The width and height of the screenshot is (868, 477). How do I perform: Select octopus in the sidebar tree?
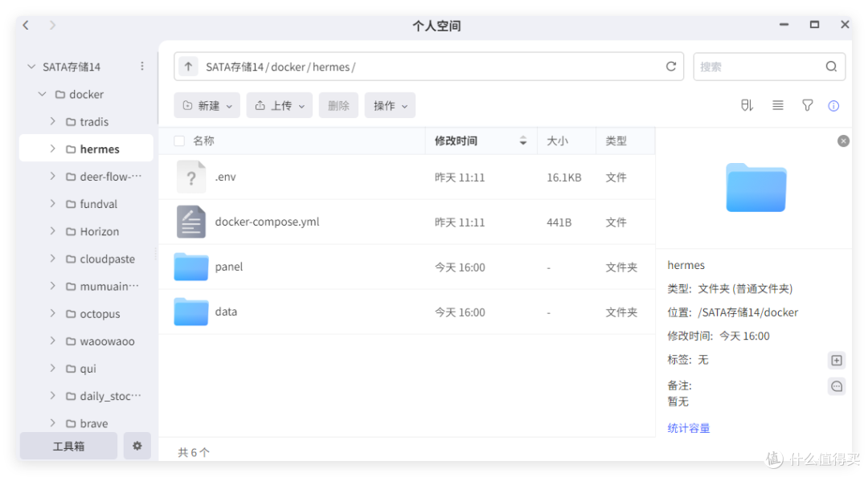point(100,314)
